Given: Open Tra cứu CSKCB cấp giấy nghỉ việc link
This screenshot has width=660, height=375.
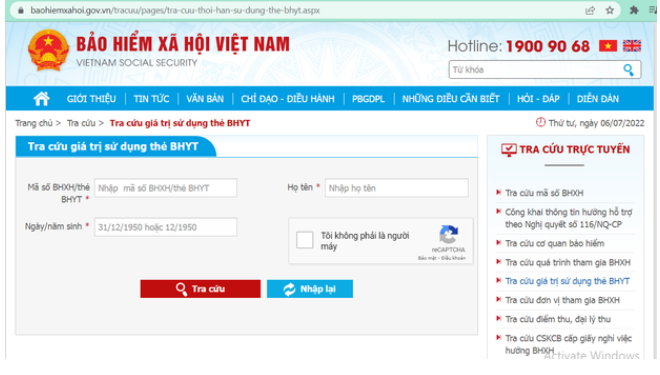Looking at the screenshot, I should click(x=569, y=344).
